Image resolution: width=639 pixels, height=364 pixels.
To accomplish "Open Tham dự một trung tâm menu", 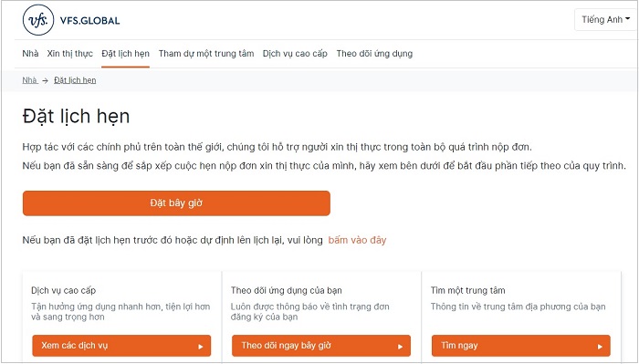I will coord(206,53).
